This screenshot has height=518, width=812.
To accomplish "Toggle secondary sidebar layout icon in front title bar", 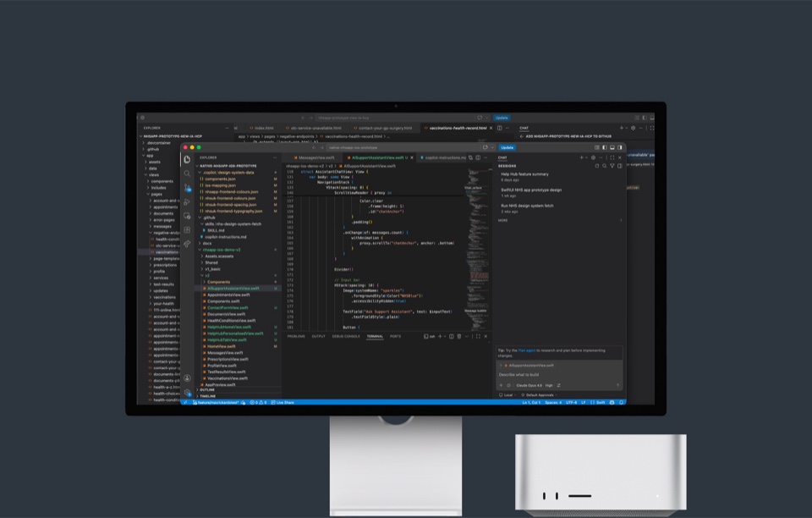I will point(619,147).
